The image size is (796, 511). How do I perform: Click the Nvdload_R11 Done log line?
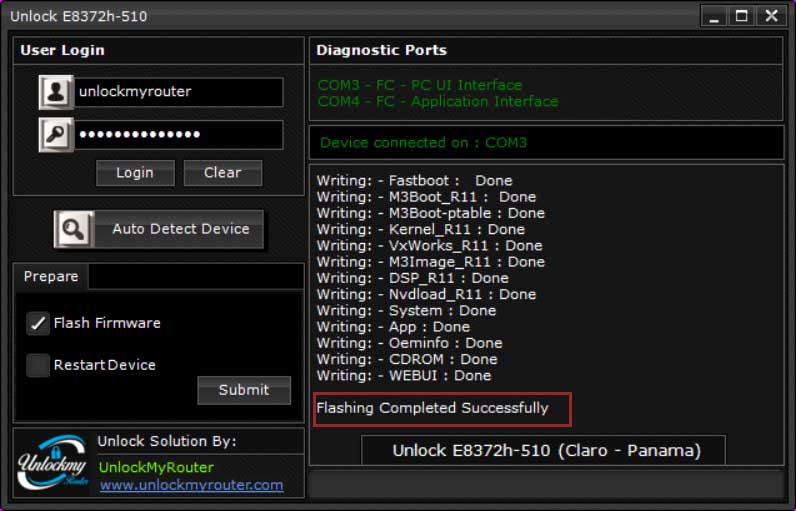pos(426,294)
